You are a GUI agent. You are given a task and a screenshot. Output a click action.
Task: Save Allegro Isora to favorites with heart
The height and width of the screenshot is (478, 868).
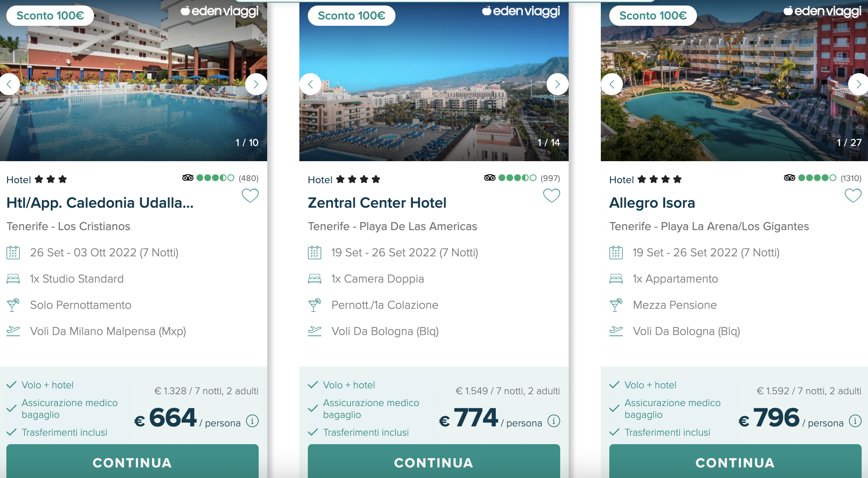tap(853, 196)
